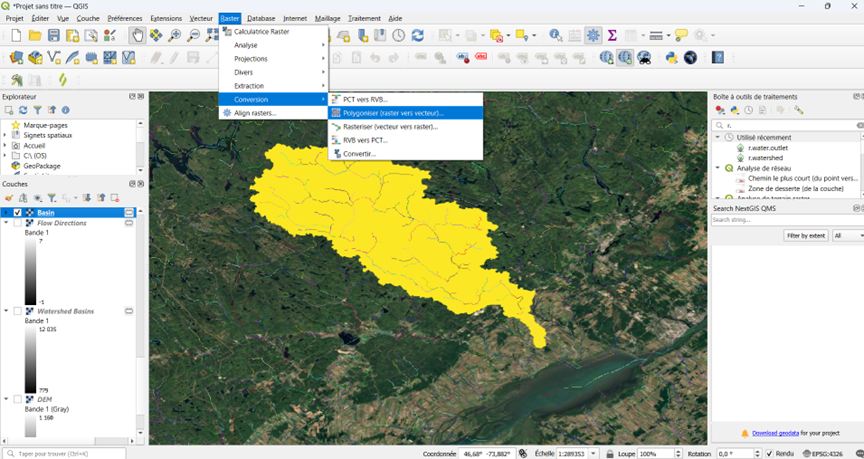
Task: Open the All dropdown in QMS search
Action: 847,235
